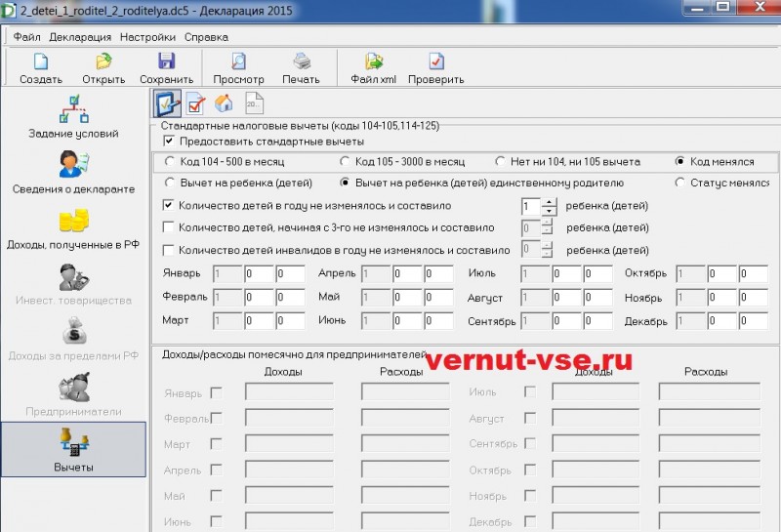This screenshot has height=532, width=781.
Task: Open Просмотр preview from toolbar
Action: pyautogui.click(x=238, y=68)
